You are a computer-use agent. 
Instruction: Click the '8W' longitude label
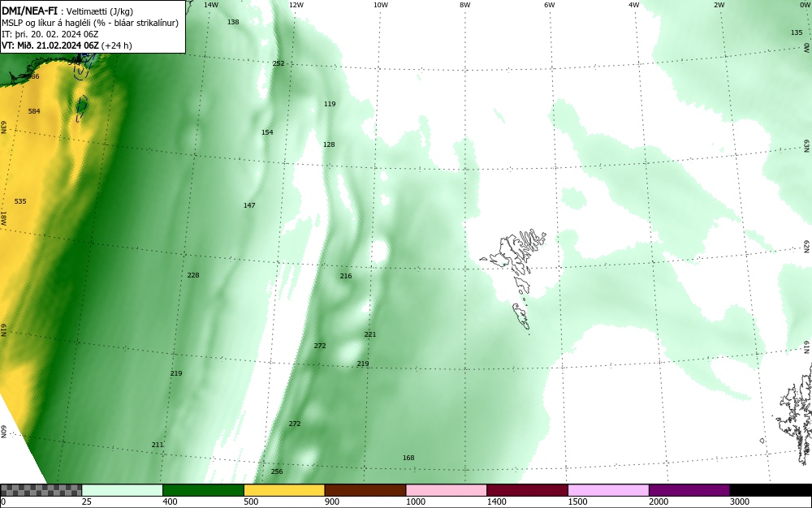tap(465, 5)
